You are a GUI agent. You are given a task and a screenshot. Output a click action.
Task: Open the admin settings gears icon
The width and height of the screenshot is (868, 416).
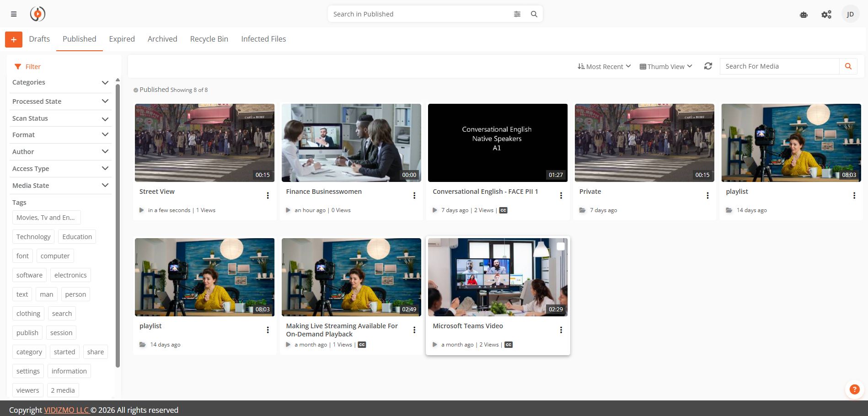click(826, 15)
